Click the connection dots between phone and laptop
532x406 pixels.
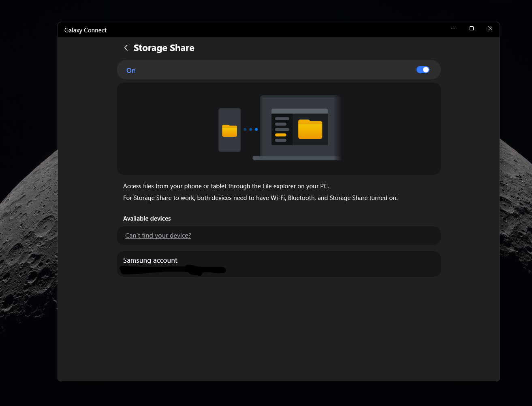250,130
